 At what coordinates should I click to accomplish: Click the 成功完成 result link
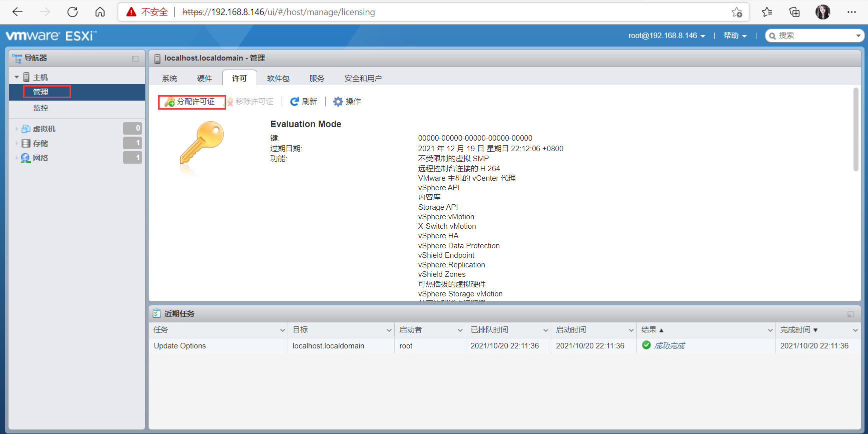click(x=669, y=346)
